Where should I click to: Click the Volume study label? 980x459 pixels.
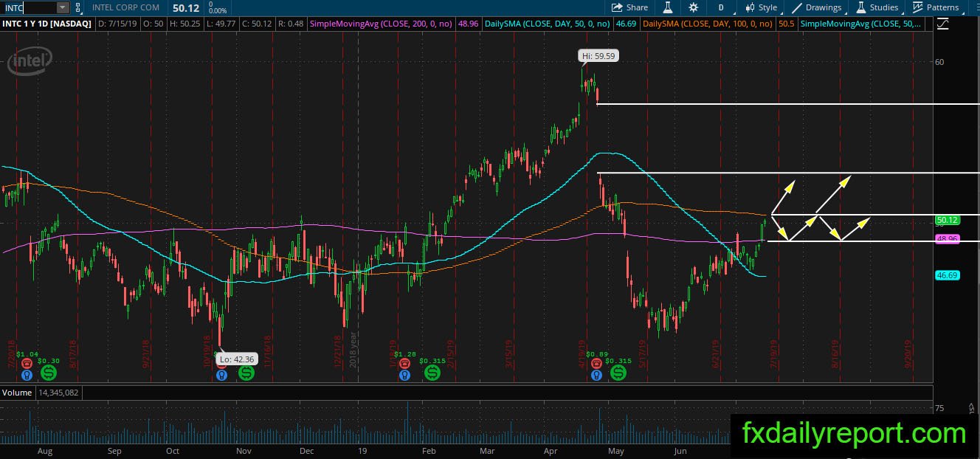coord(17,393)
